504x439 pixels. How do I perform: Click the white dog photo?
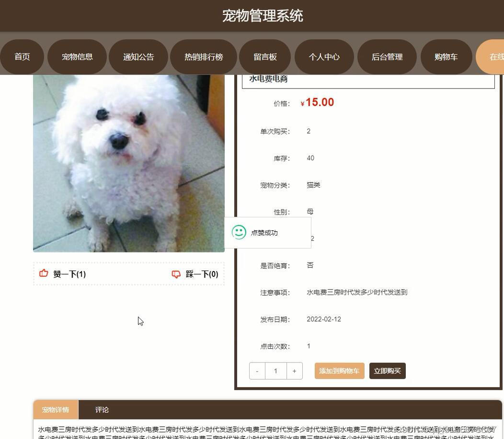tap(128, 163)
